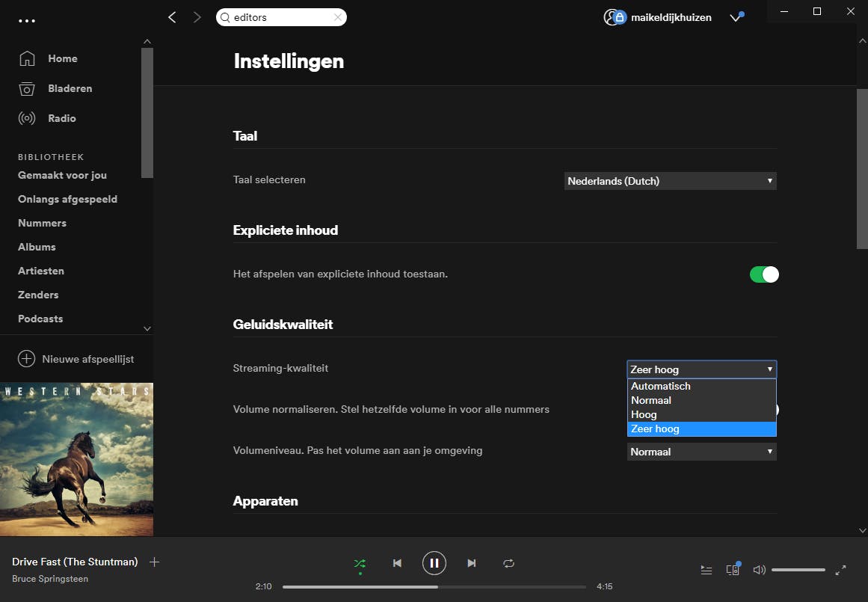Skip to the next track
This screenshot has width=868, height=602.
click(x=471, y=563)
